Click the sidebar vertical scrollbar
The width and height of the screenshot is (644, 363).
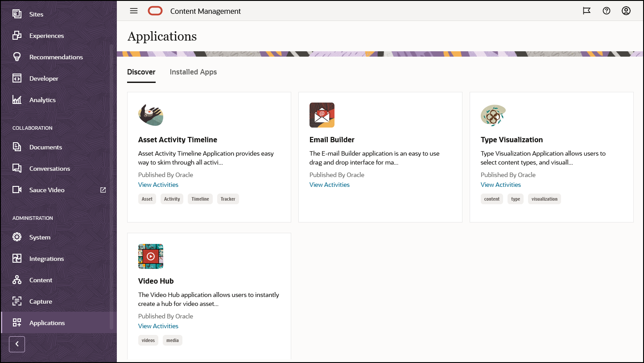(111, 186)
